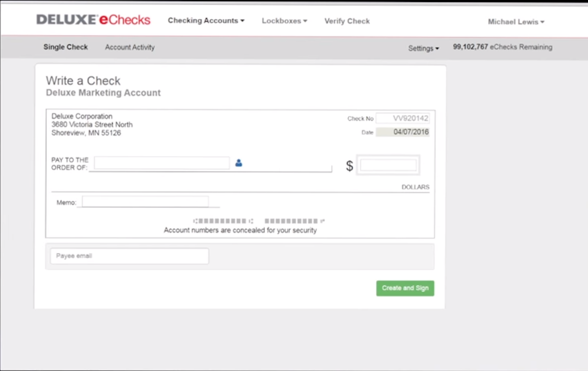
Task: Click the Check No field VV920142
Action: (402, 118)
